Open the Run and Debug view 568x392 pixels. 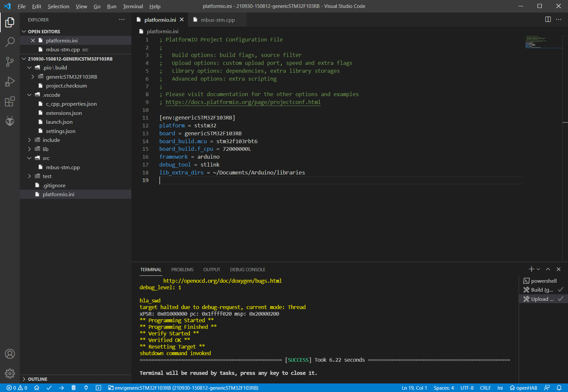pyautogui.click(x=10, y=82)
